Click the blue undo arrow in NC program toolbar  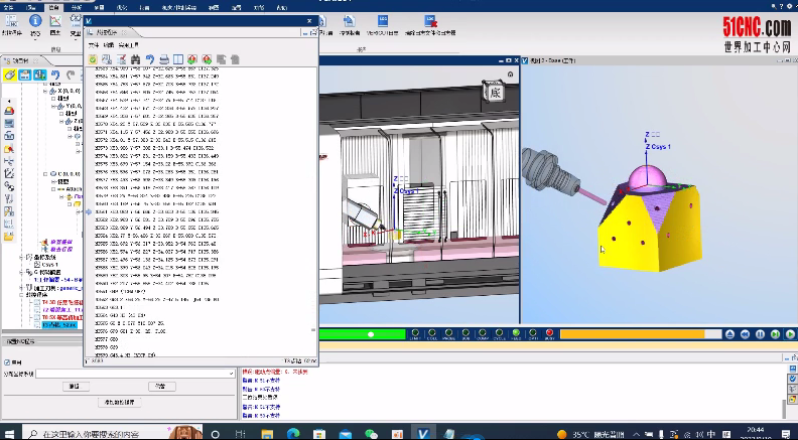149,60
